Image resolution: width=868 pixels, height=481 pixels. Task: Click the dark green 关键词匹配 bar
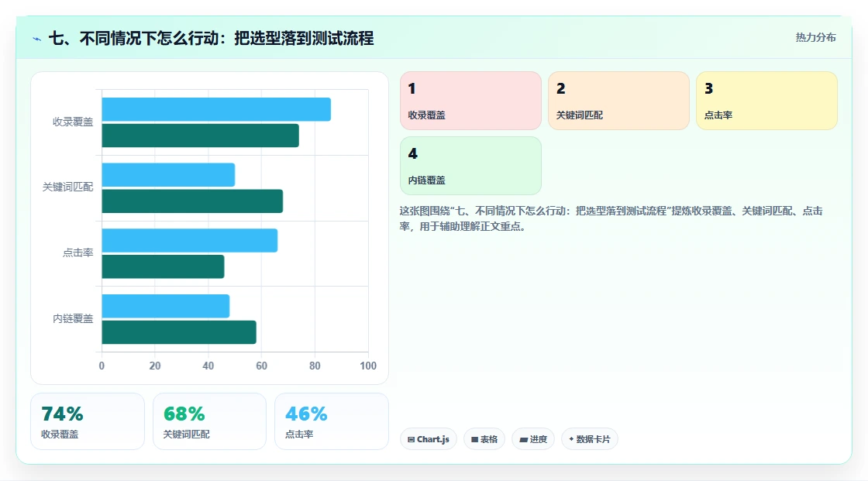tap(192, 201)
